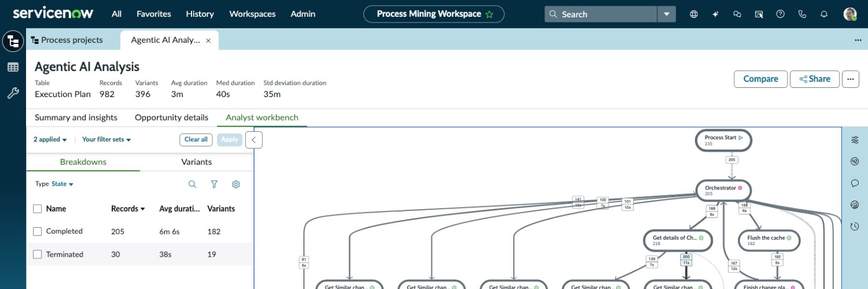Screen dimensions: 868x289
Task: Click the Apply button
Action: click(x=230, y=139)
